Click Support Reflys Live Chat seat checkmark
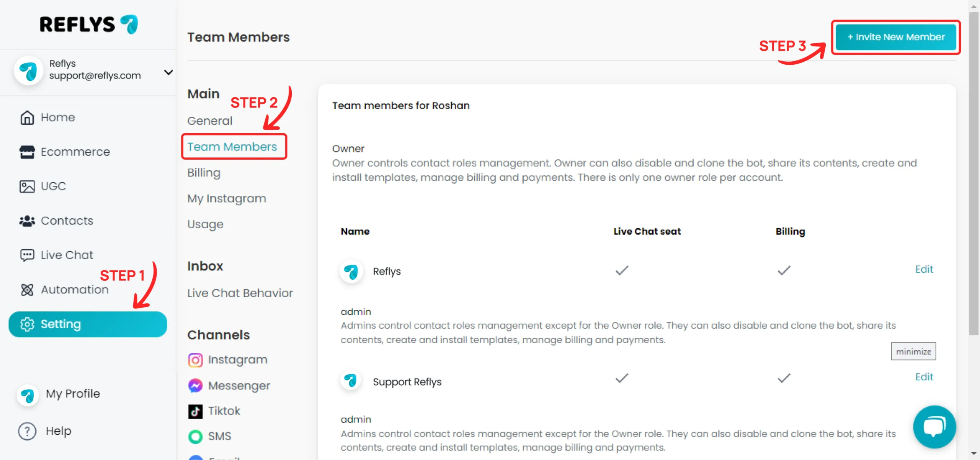 tap(622, 378)
